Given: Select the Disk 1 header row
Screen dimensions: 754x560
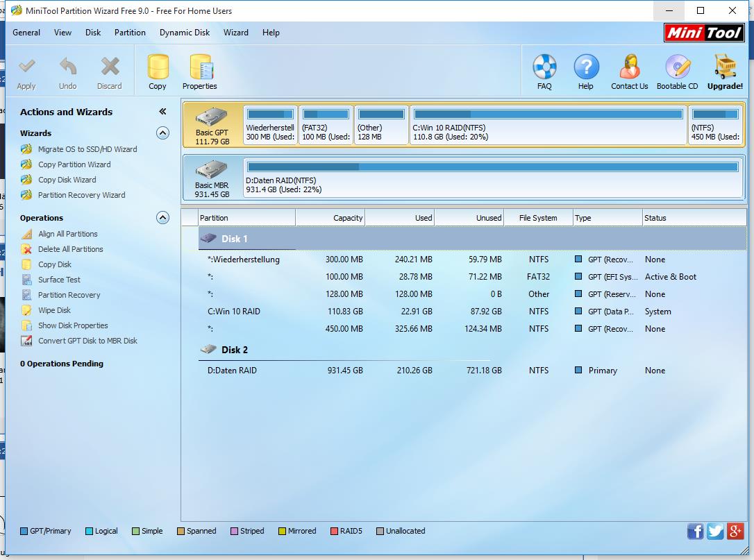Looking at the screenshot, I should pos(472,239).
